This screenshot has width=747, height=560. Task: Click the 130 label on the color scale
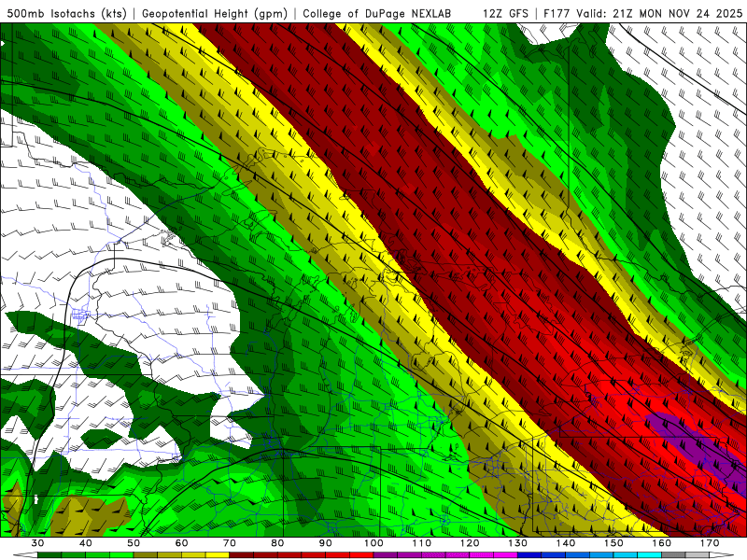point(518,543)
